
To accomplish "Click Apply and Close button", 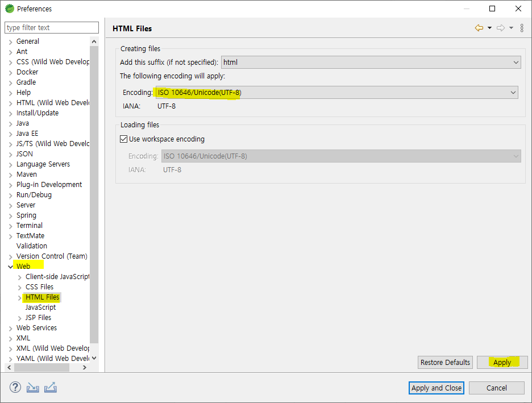I will (437, 388).
